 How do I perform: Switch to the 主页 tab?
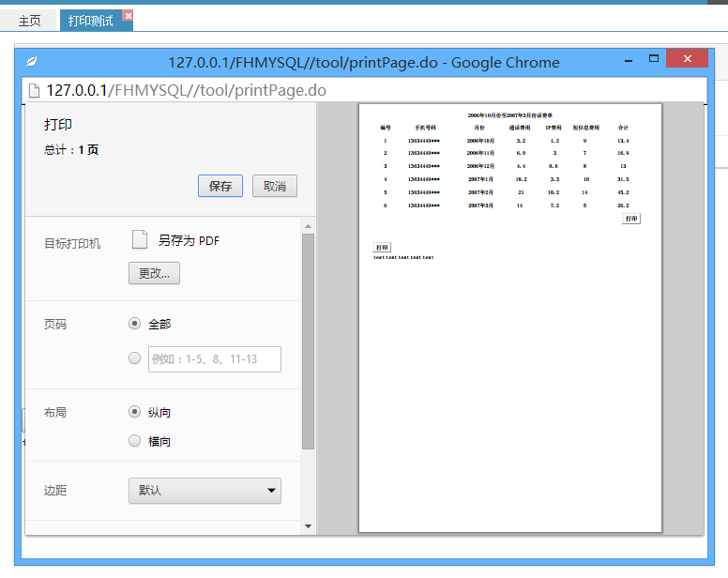click(29, 21)
